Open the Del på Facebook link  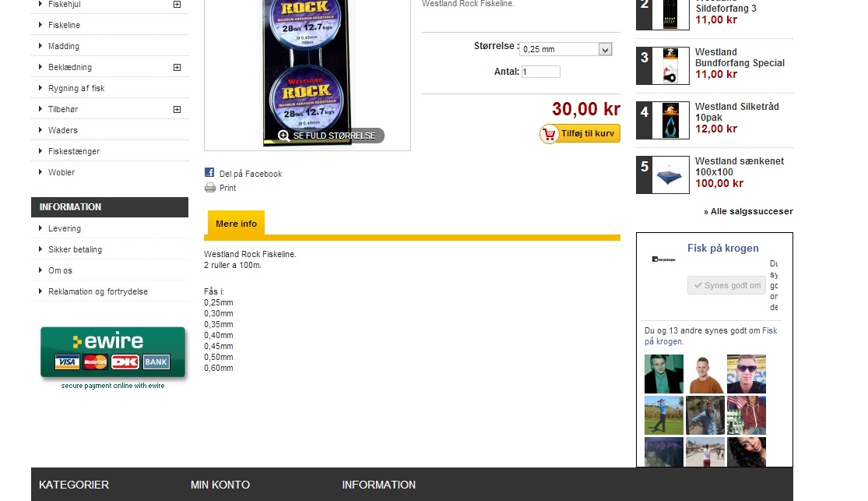250,174
